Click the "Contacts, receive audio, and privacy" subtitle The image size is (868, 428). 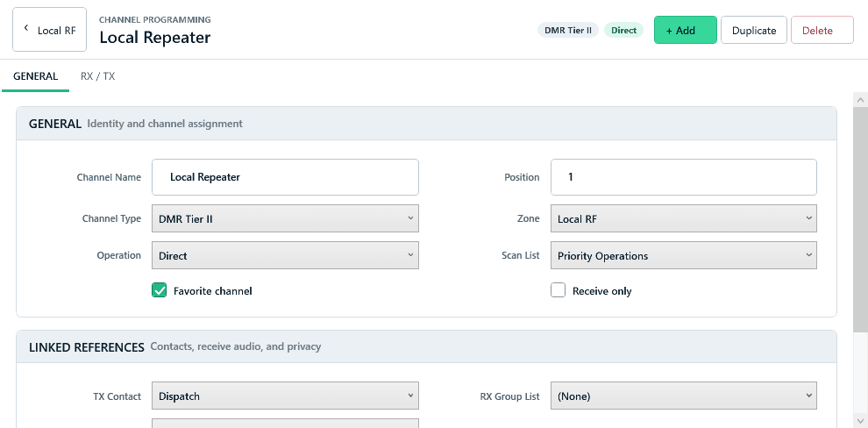pos(235,346)
